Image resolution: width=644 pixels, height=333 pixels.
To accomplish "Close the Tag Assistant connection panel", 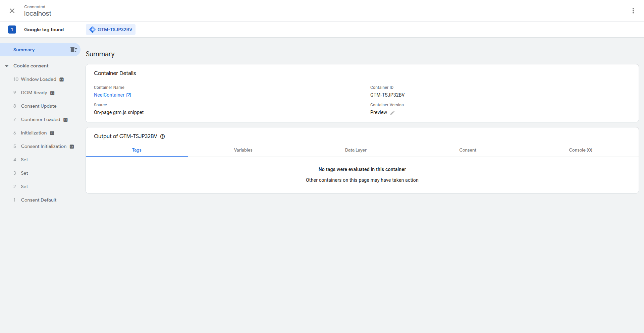I will (x=12, y=11).
